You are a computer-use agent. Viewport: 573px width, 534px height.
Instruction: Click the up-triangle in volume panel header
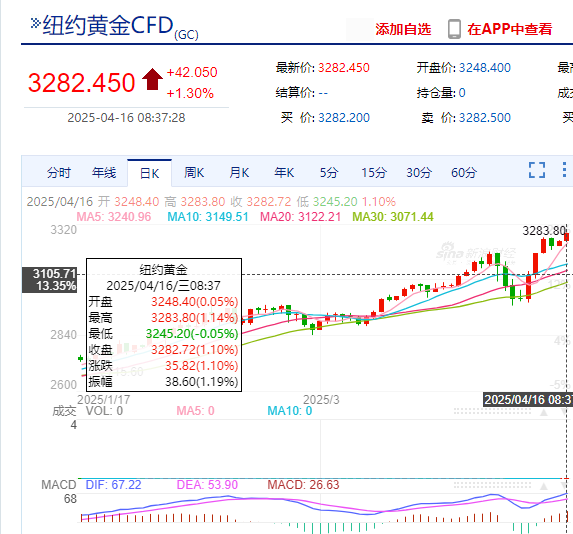click(544, 412)
